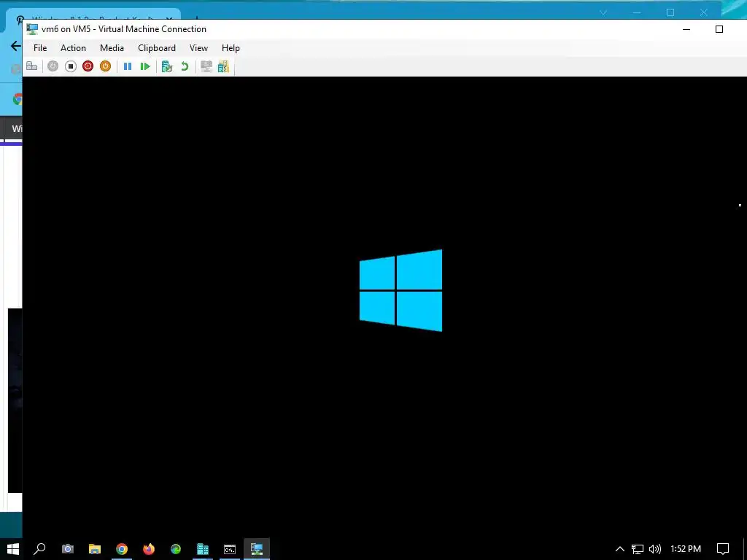Open the Help menu
Screen dimensions: 747x560
(231, 48)
